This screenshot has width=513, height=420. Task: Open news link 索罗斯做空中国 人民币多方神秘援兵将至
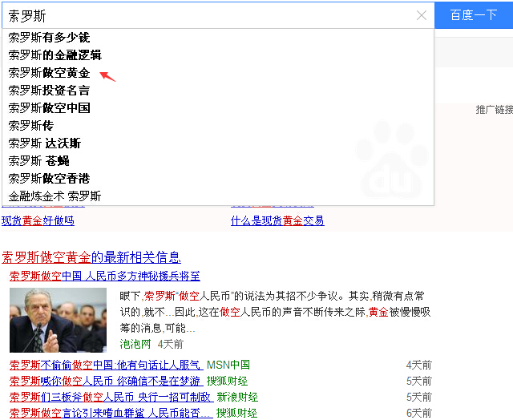pos(105,276)
